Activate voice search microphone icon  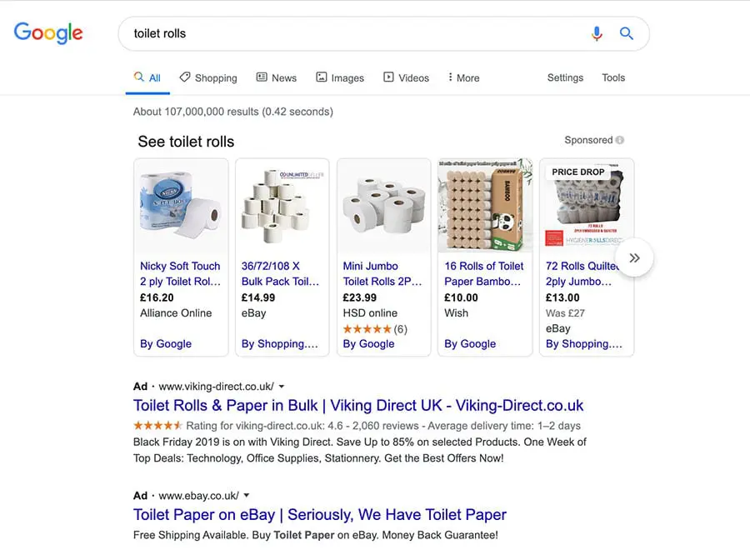click(597, 34)
